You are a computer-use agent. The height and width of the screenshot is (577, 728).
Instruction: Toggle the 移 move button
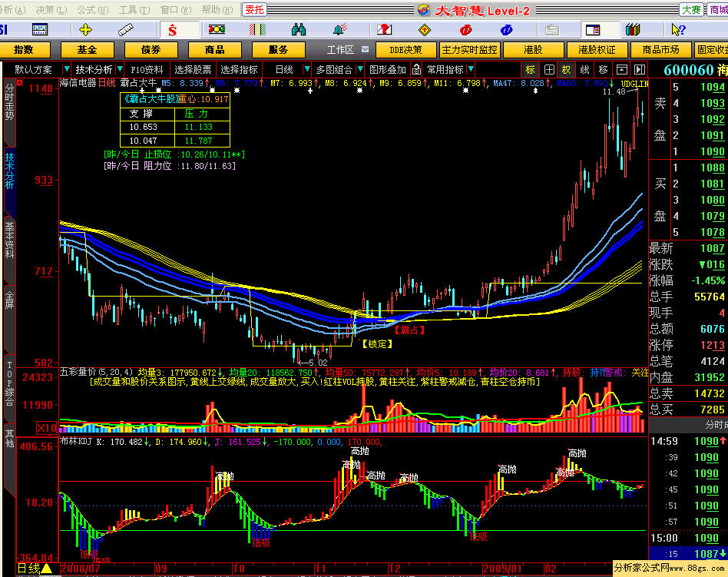[603, 70]
